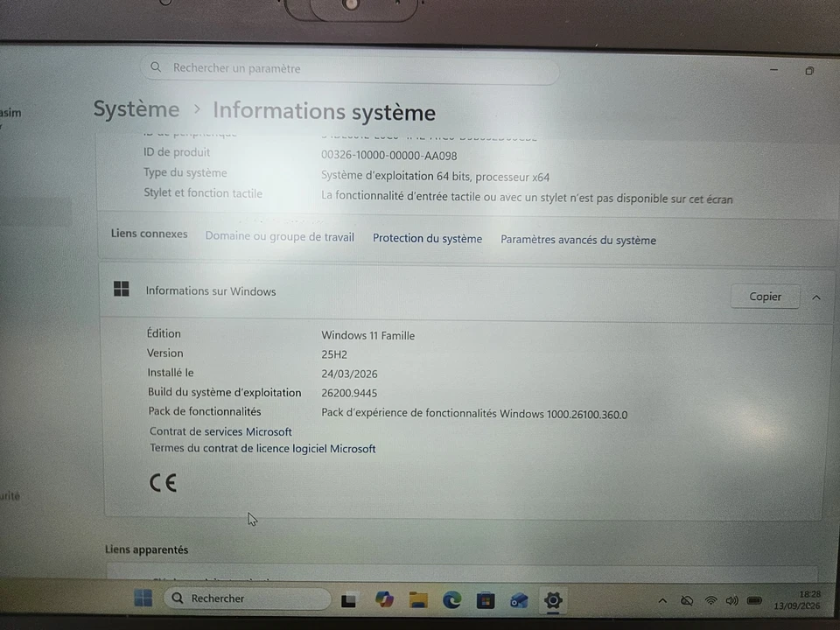Open Protection du système link
840x630 pixels.
428,238
